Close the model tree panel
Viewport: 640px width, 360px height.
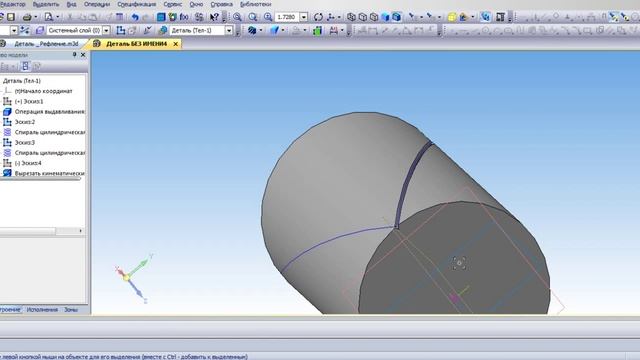pos(83,55)
